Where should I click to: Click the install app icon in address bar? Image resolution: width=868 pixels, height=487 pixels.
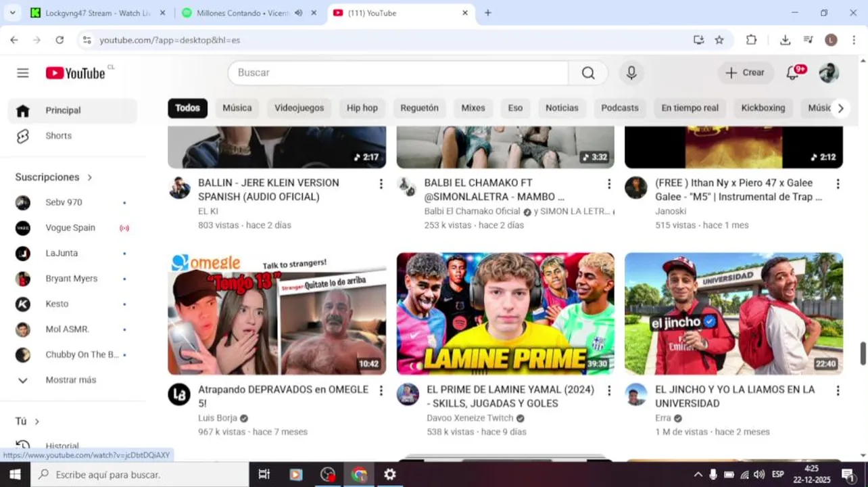click(698, 40)
